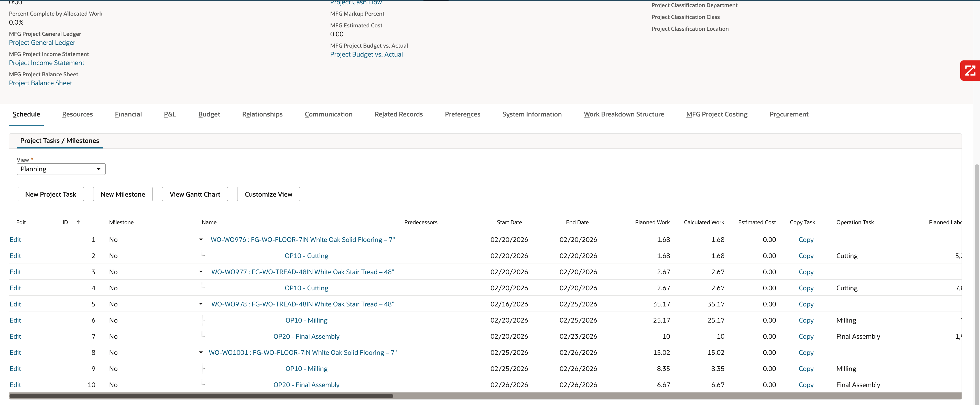The height and width of the screenshot is (405, 980).
Task: Click the red feedback widget icon on right edge
Action: (970, 70)
